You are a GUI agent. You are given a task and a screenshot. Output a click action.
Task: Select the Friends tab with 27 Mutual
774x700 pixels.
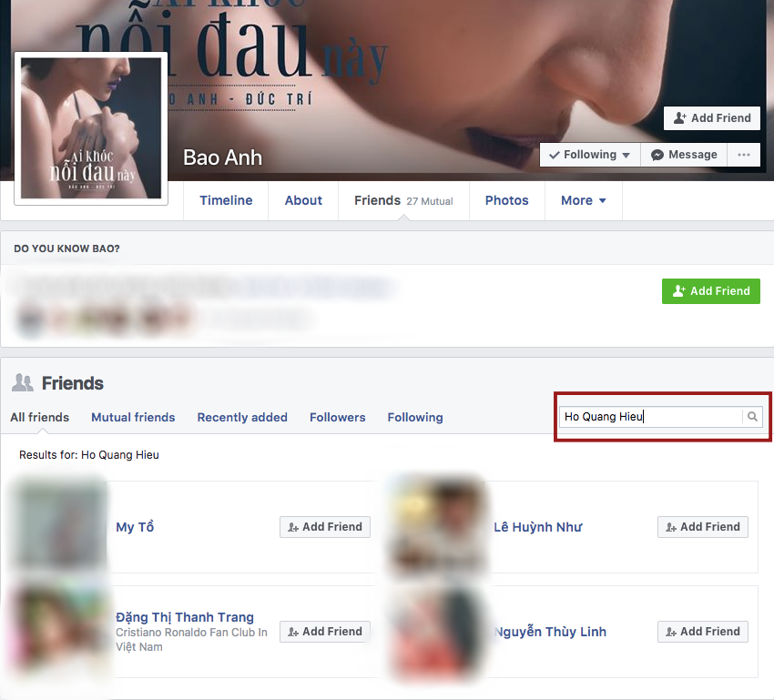click(403, 200)
